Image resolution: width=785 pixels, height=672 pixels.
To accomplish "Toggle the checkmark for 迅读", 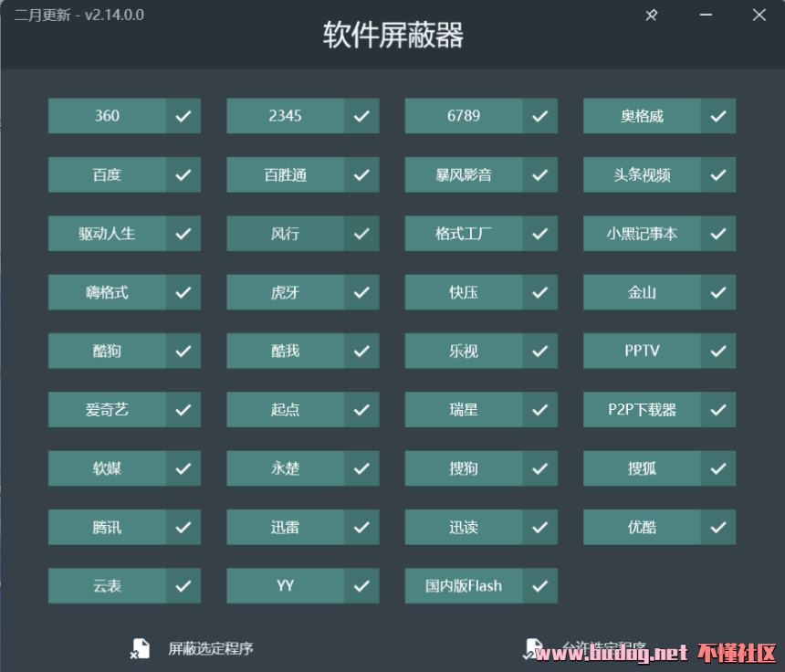I will (x=539, y=527).
